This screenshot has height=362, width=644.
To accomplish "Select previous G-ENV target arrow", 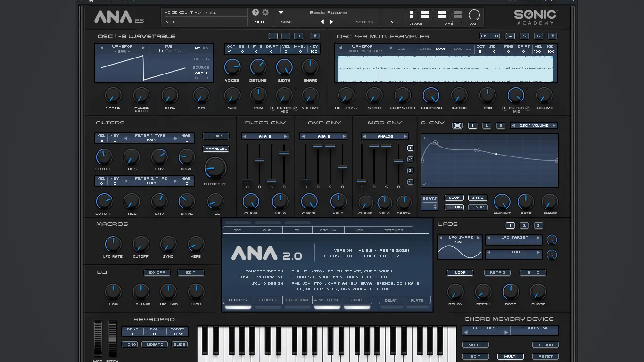I will coord(514,126).
